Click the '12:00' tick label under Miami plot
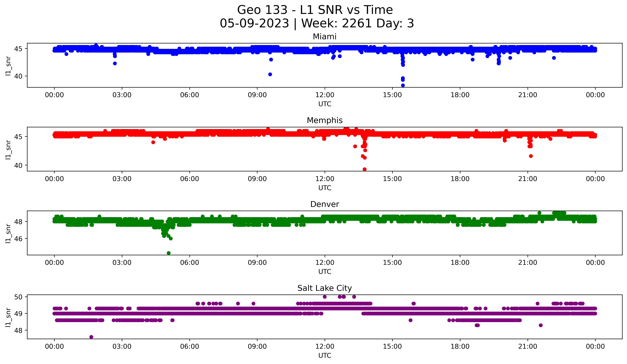Image resolution: width=627 pixels, height=364 pixels. pos(325,95)
